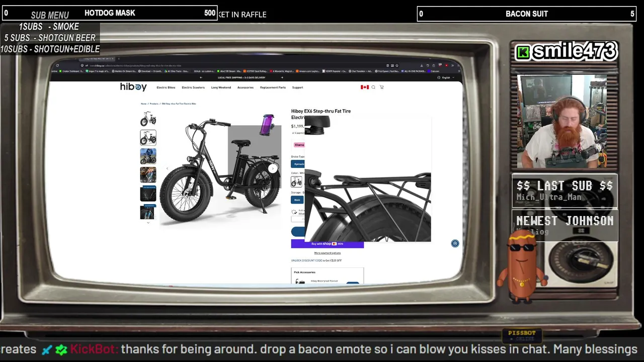Open the search icon in Hiboy header

pyautogui.click(x=373, y=87)
